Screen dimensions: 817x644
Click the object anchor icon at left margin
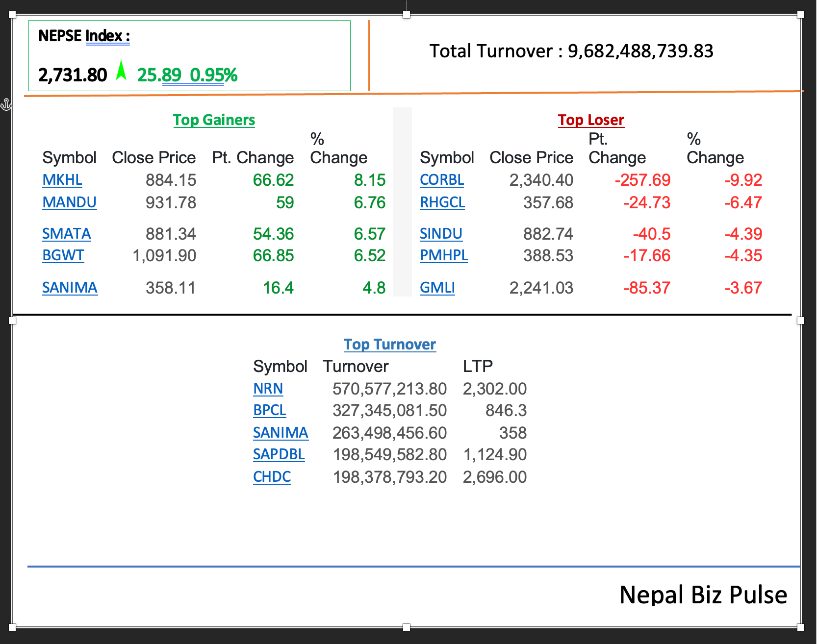pos(6,104)
